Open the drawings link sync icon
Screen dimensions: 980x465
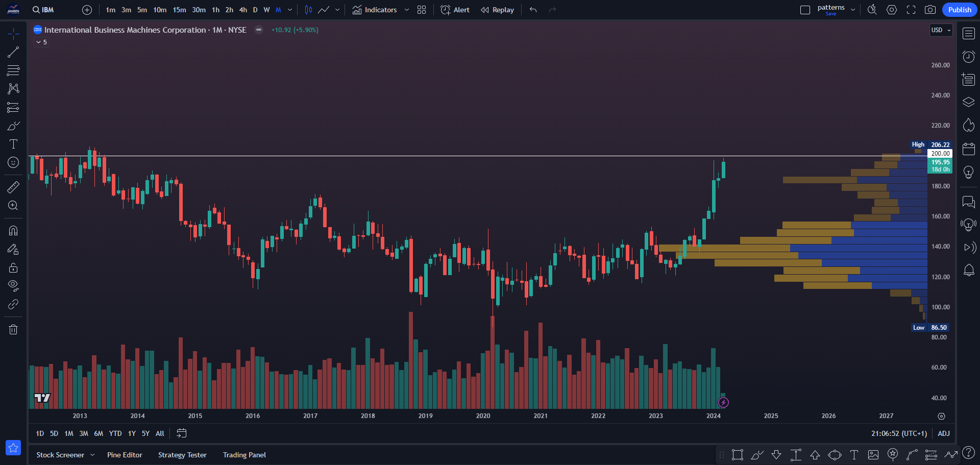pyautogui.click(x=13, y=304)
